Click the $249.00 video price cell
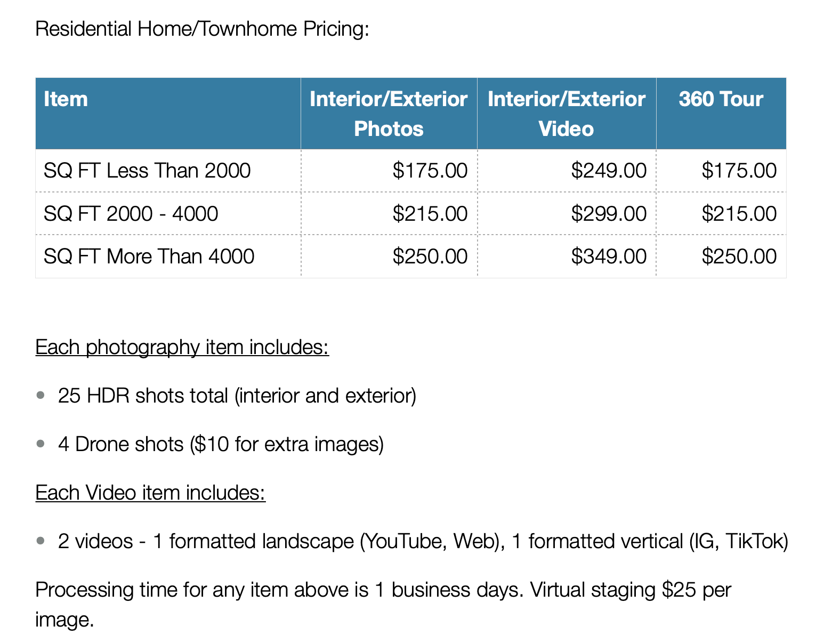 [608, 171]
